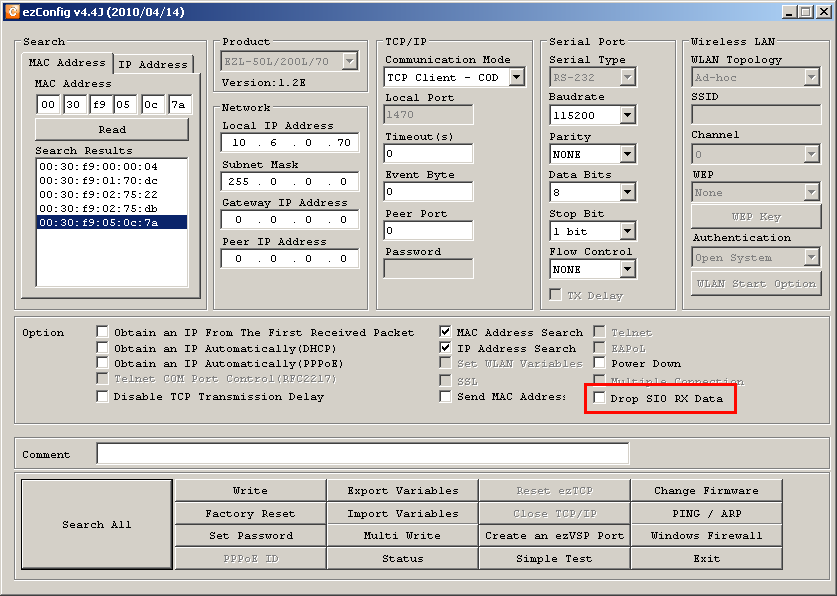The image size is (837, 596).
Task: Click the last MAC address octet field 7a
Action: [180, 105]
